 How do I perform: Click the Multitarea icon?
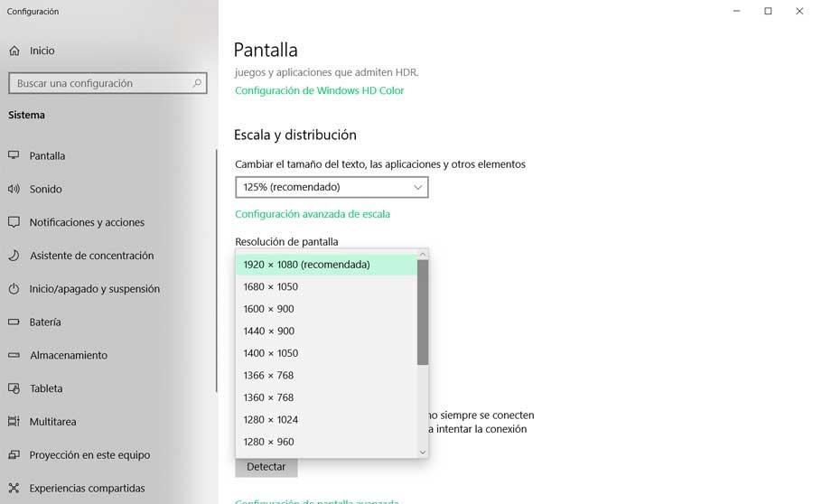pyautogui.click(x=14, y=421)
